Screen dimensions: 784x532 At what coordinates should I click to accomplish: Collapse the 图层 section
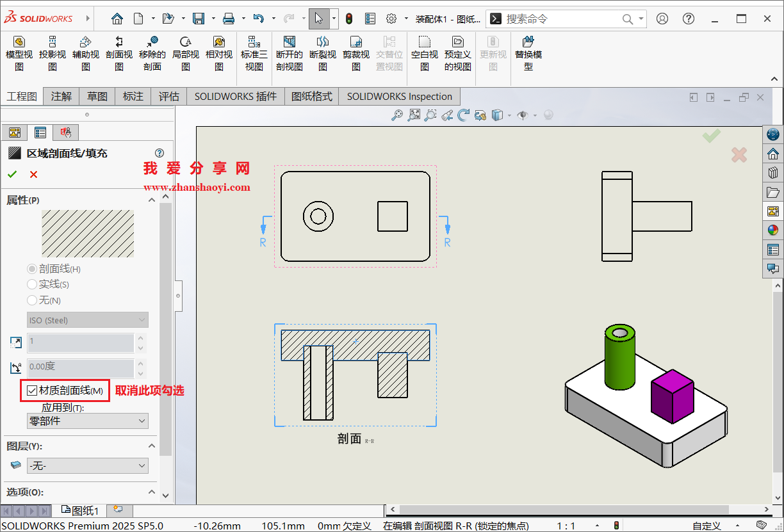(152, 446)
